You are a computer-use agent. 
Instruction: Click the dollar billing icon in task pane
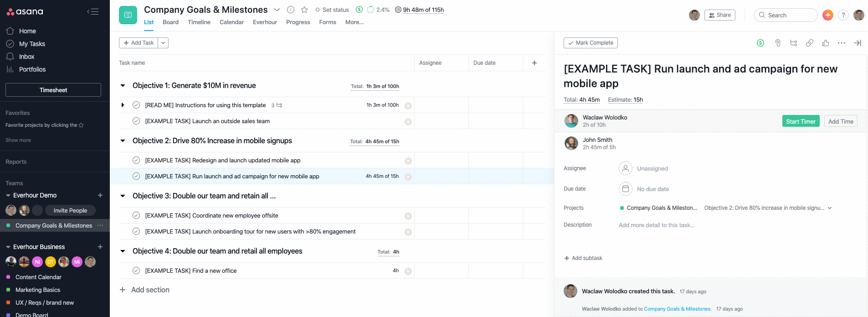coord(760,43)
